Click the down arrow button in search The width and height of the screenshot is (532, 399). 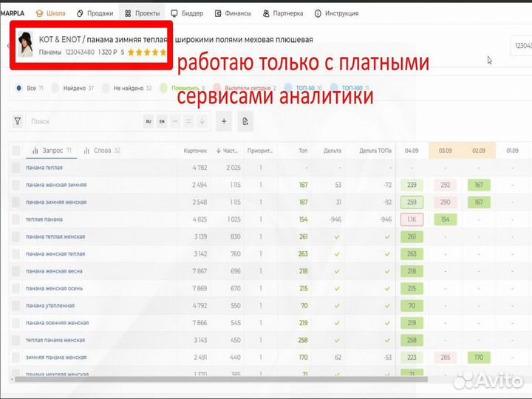pyautogui.click(x=202, y=121)
